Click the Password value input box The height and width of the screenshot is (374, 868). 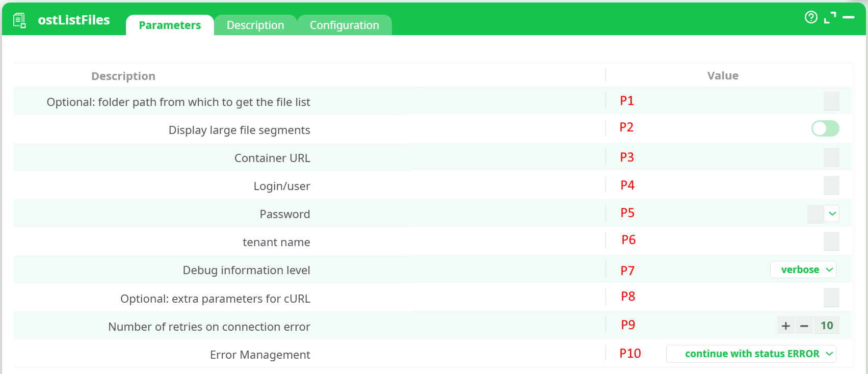[815, 213]
